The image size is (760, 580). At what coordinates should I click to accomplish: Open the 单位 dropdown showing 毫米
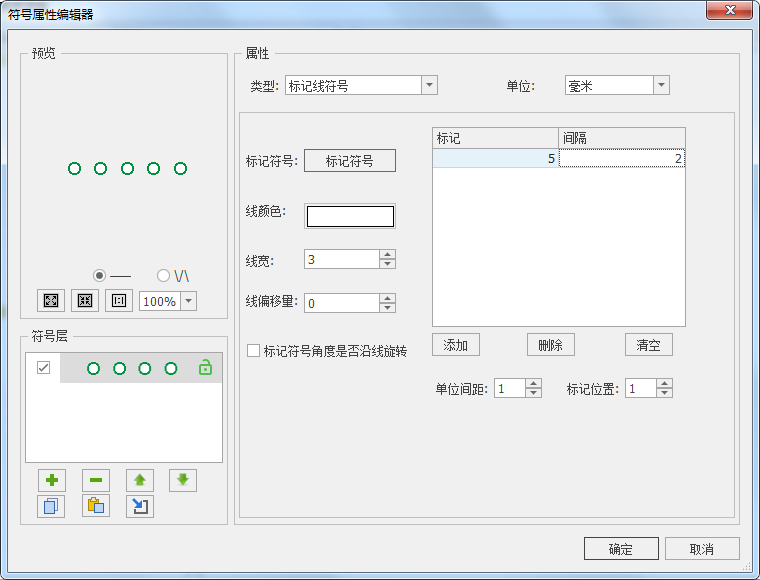(x=660, y=86)
